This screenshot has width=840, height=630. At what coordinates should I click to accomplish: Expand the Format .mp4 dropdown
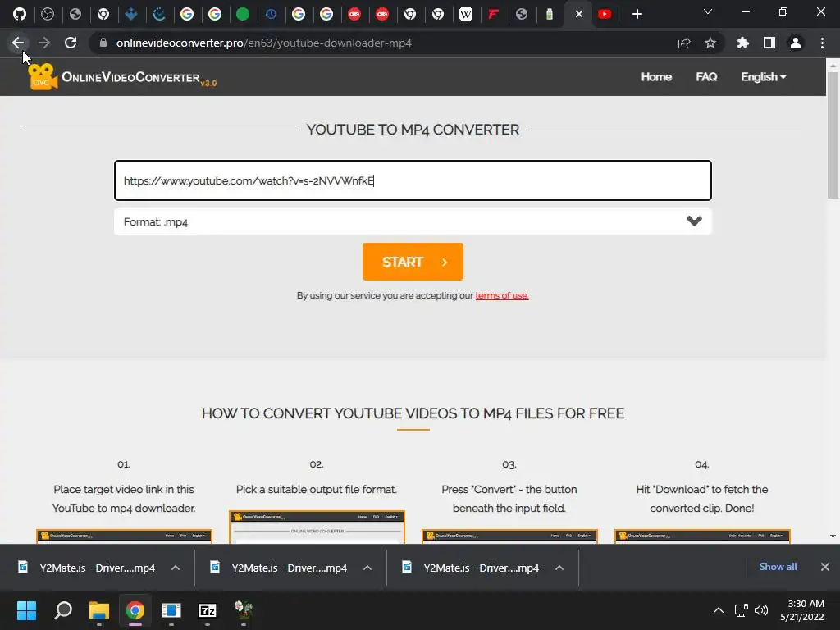(x=413, y=221)
